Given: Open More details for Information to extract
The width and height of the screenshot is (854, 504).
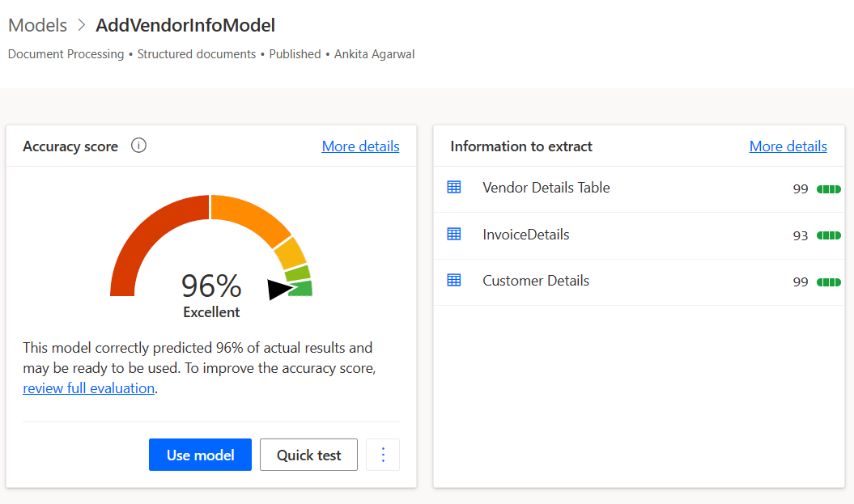Looking at the screenshot, I should click(788, 146).
